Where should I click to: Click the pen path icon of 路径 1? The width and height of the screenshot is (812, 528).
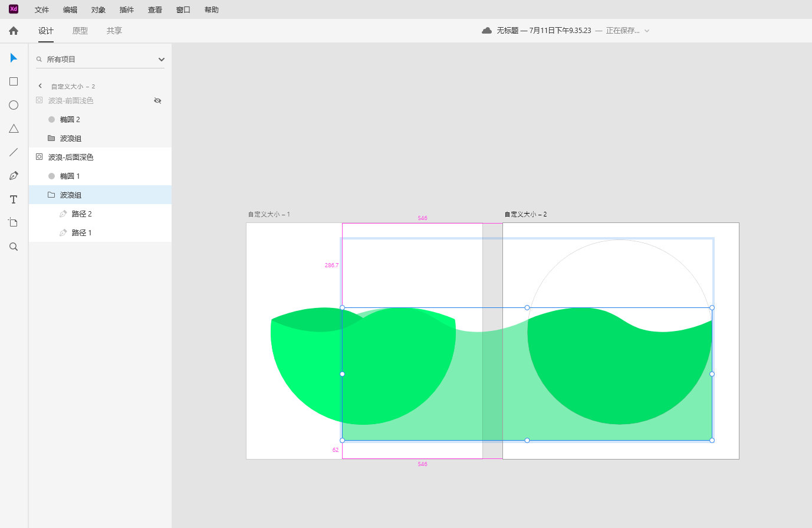[63, 232]
